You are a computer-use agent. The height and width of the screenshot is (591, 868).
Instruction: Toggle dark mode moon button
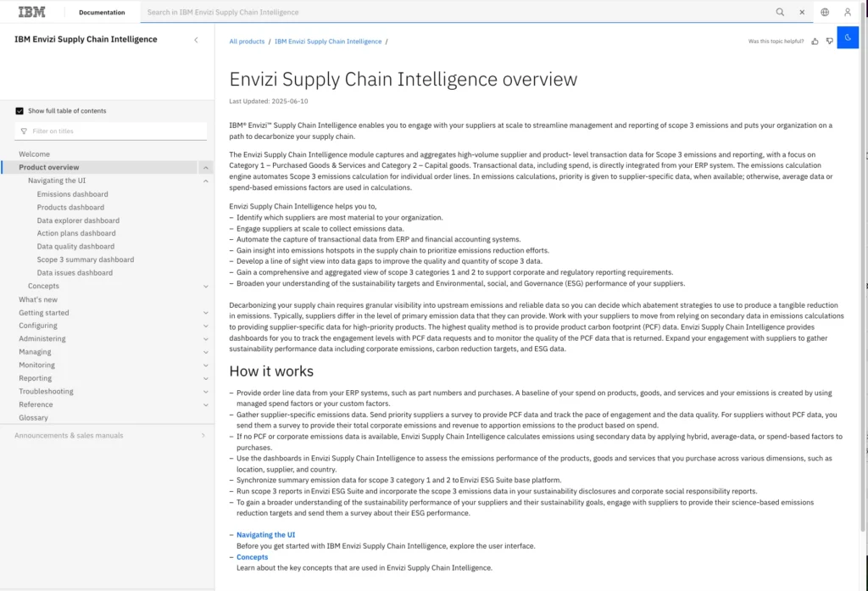pyautogui.click(x=848, y=37)
